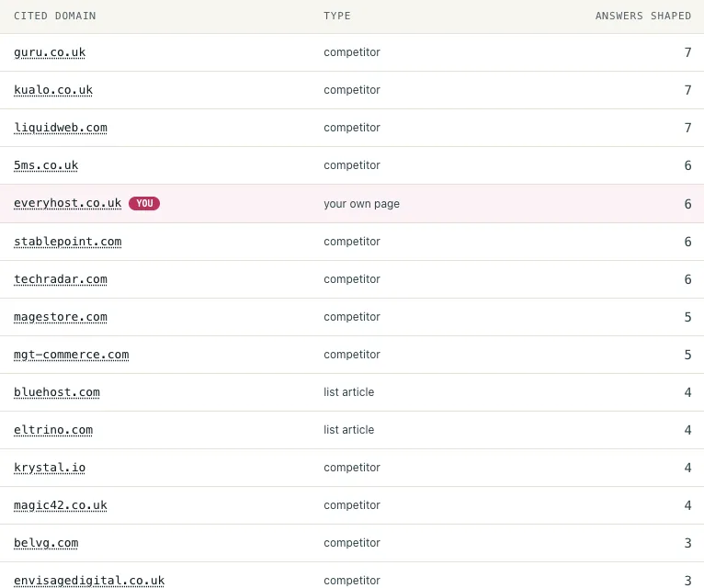The image size is (704, 588).
Task: Open the eltrino.com link
Action: (x=53, y=430)
